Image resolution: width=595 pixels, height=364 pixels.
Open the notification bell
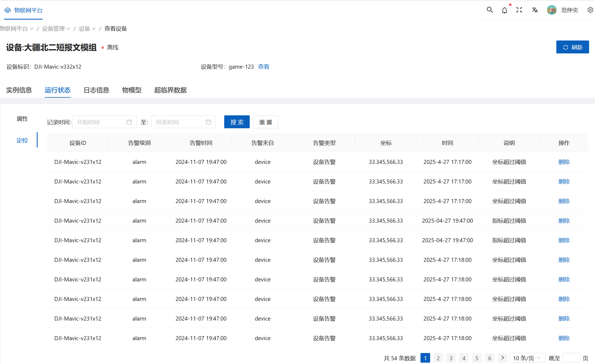pos(505,10)
